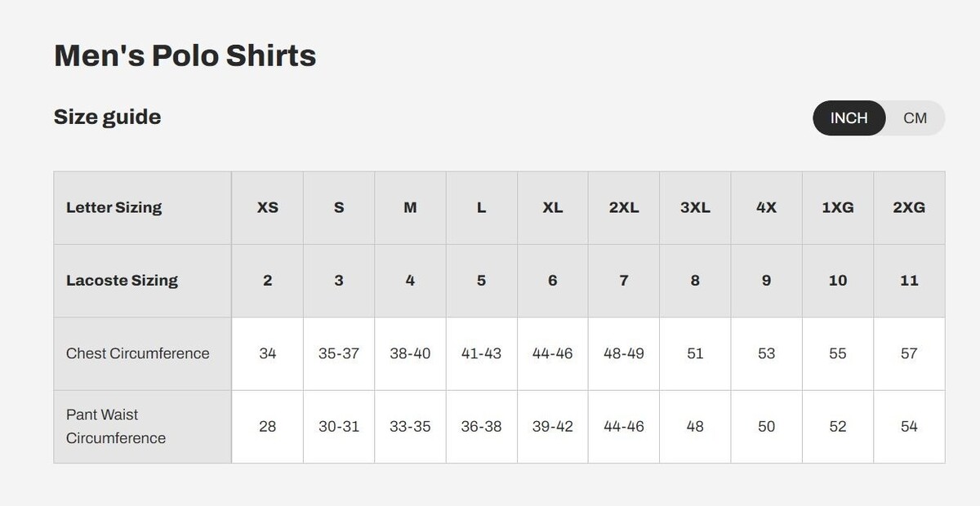Viewport: 980px width, 506px height.
Task: Select the 2XG size header
Action: pyautogui.click(x=909, y=207)
